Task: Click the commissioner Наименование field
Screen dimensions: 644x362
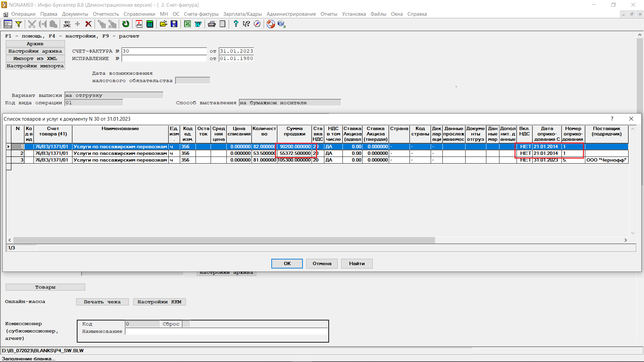Action: [226, 331]
